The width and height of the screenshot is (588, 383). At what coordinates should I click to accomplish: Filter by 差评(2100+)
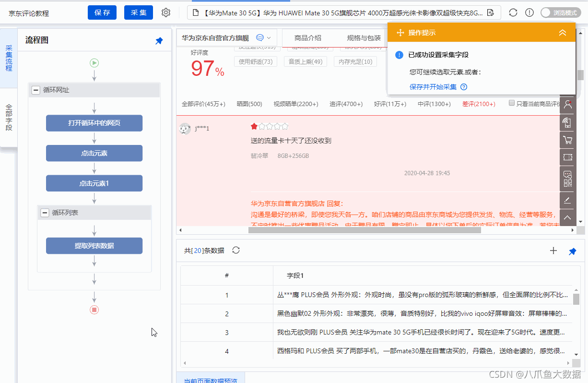tap(479, 104)
